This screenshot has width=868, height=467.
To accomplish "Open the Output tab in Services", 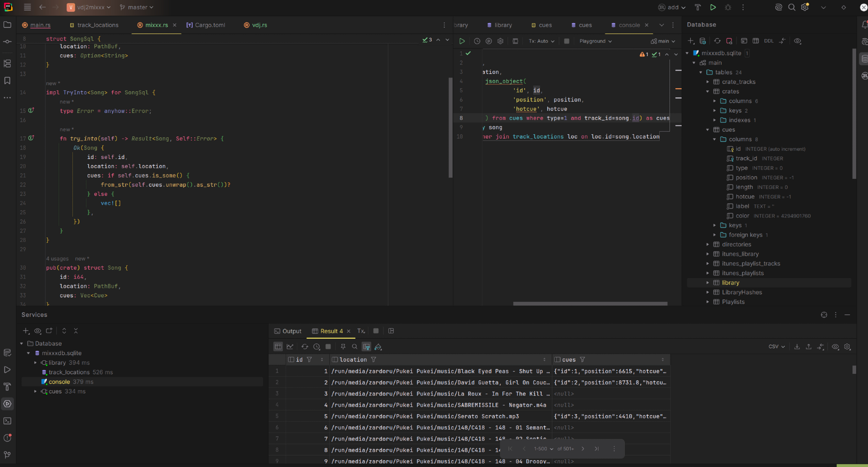I will [288, 331].
